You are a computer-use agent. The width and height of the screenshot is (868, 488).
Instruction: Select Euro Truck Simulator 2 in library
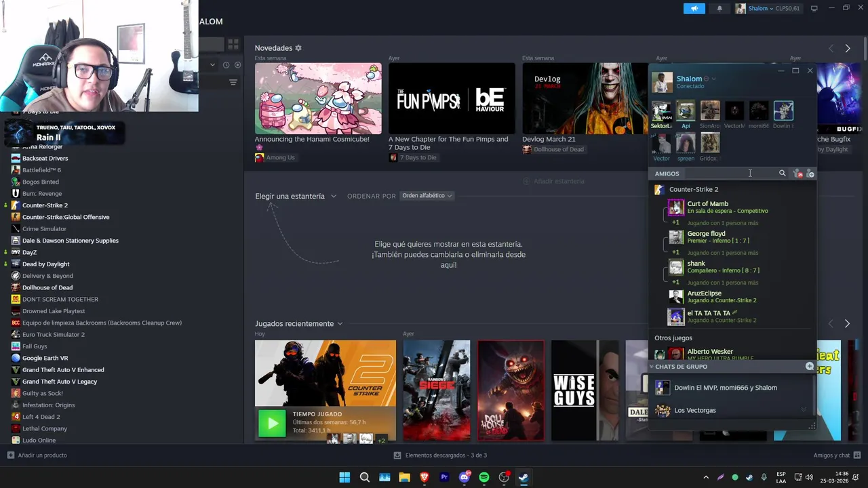tap(53, 335)
